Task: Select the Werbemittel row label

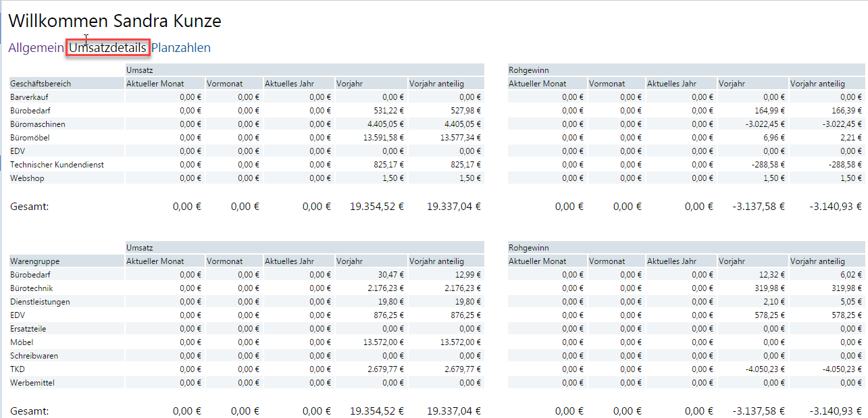Action: (x=32, y=383)
